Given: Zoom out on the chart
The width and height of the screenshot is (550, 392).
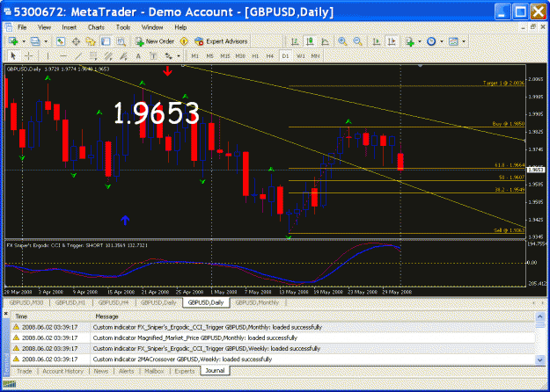Looking at the screenshot, I should point(357,41).
